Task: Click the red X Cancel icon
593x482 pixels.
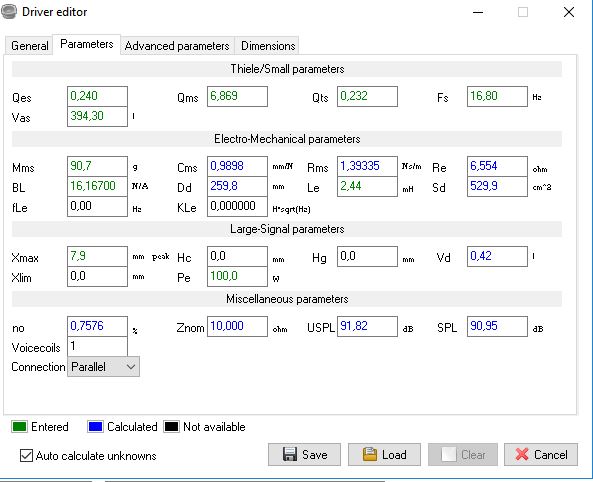Action: click(x=522, y=454)
